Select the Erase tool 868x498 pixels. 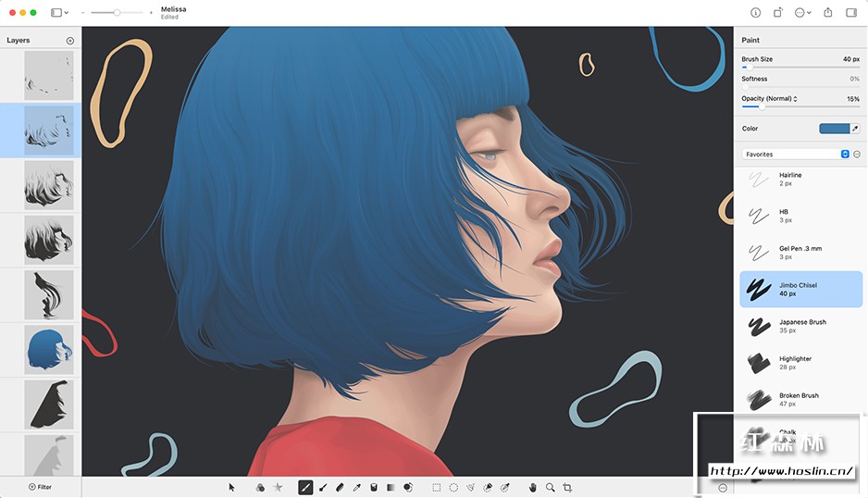(340, 488)
